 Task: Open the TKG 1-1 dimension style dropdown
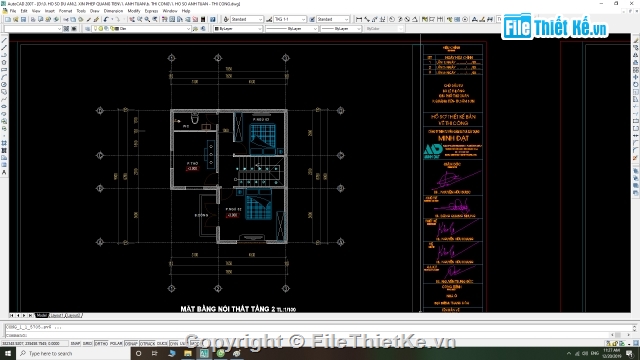point(290,19)
